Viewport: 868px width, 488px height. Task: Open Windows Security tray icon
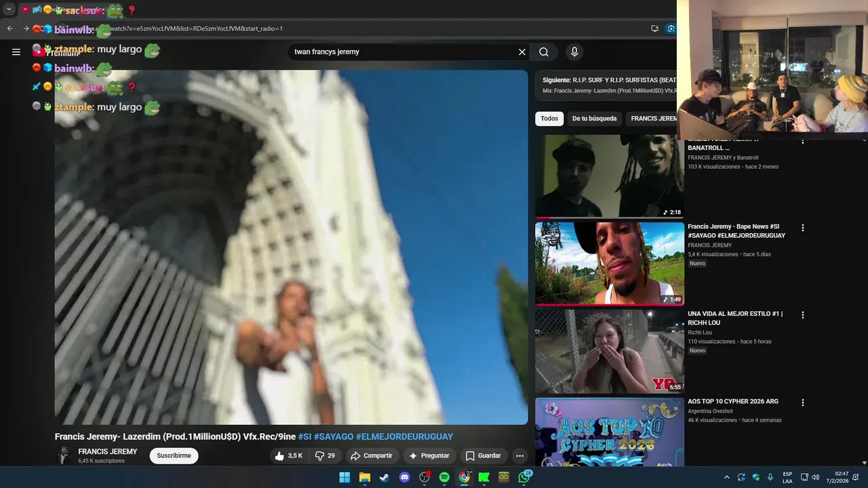[755, 477]
